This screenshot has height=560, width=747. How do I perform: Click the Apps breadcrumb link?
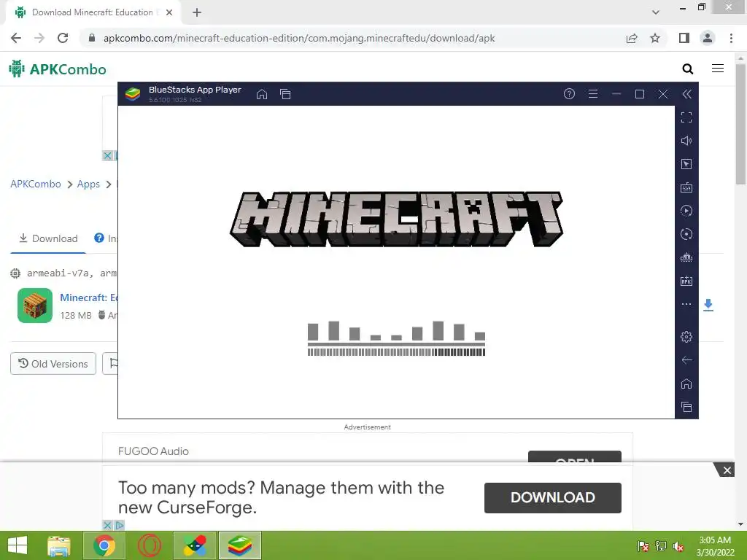pos(88,184)
